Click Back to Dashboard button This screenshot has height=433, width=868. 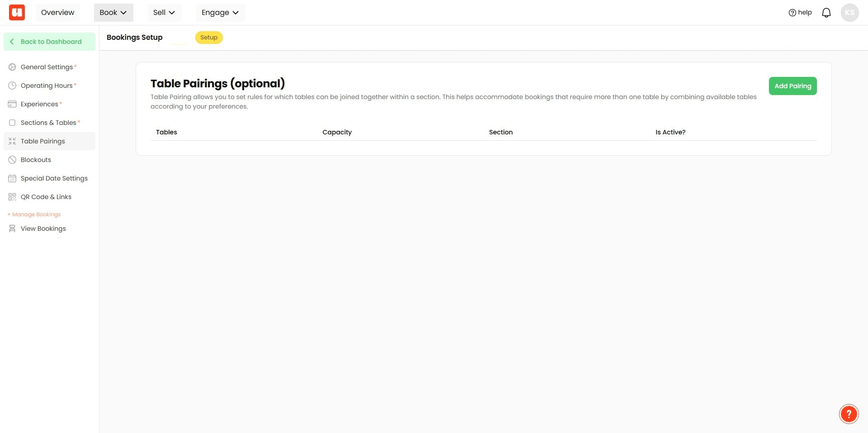click(x=49, y=42)
